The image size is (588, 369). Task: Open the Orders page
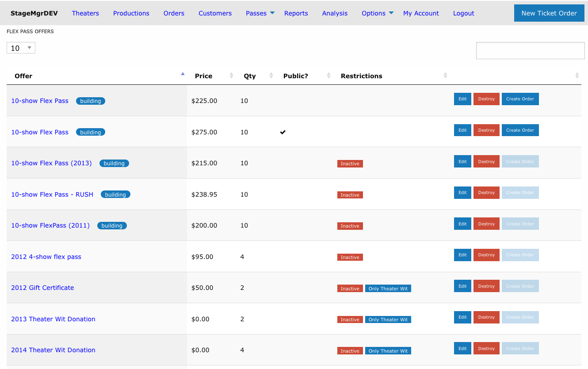(x=174, y=13)
